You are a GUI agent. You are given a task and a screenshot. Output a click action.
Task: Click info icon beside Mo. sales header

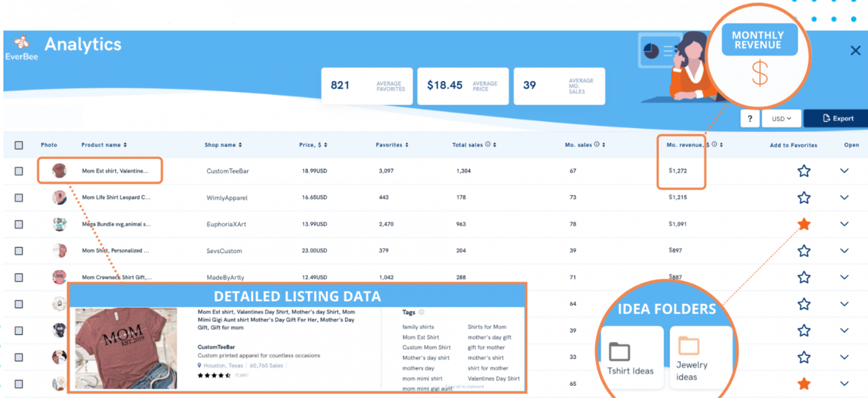(597, 145)
